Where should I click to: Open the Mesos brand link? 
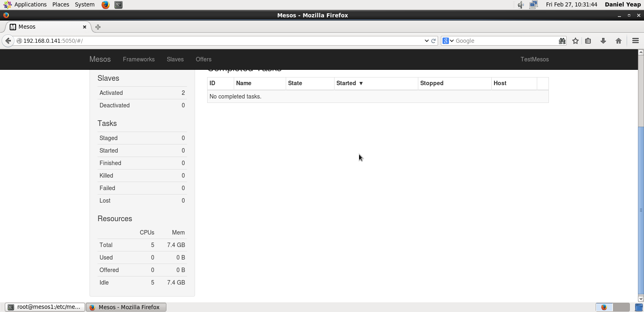[100, 59]
